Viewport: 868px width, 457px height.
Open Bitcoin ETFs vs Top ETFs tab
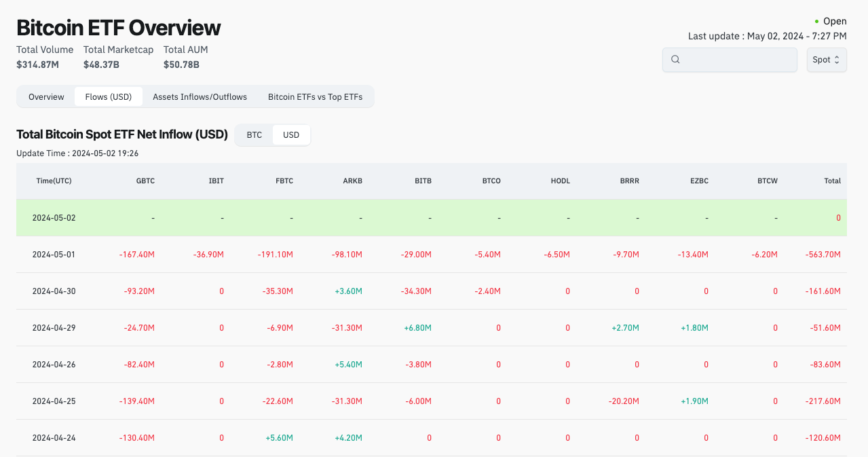pos(315,96)
